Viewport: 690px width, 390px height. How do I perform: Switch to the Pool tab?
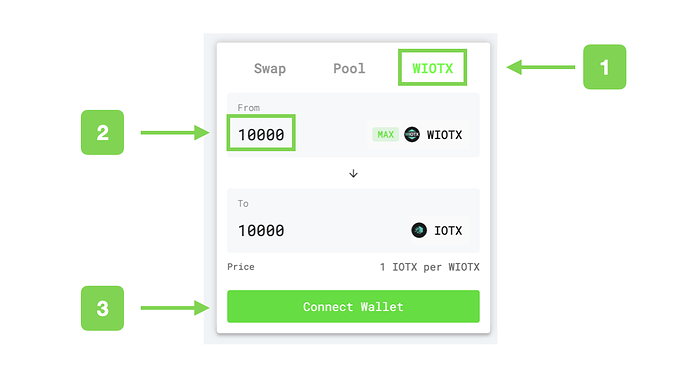click(349, 68)
